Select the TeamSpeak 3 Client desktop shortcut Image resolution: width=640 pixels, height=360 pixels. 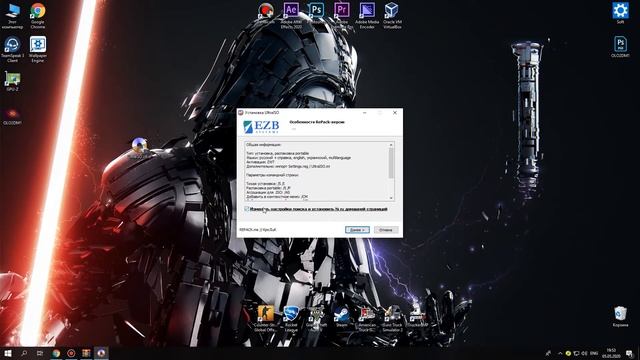pos(12,50)
